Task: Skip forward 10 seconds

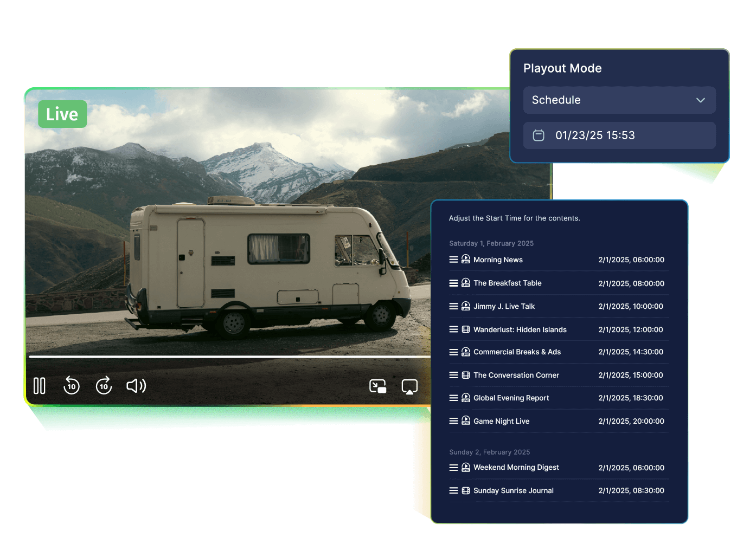Action: [104, 386]
